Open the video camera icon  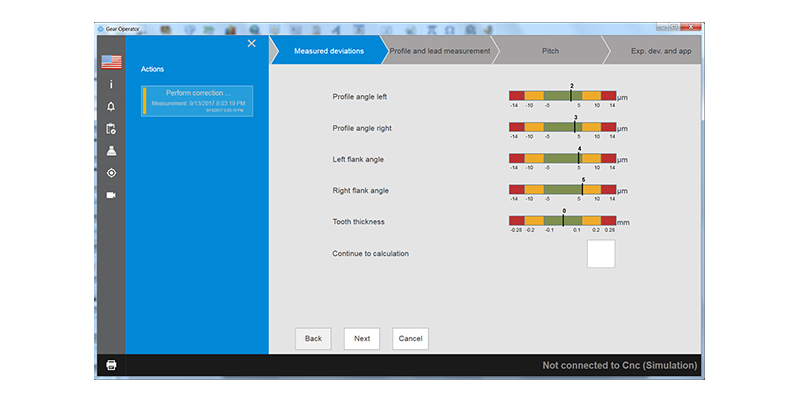111,195
